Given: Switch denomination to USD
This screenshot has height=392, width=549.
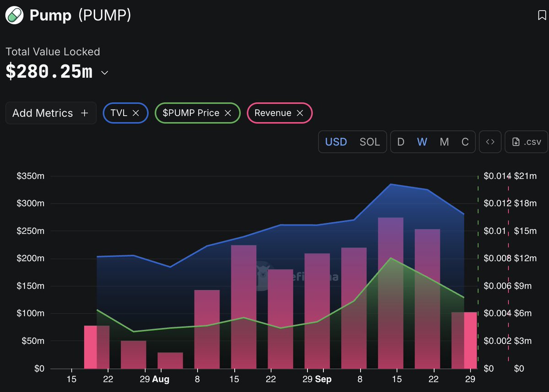Looking at the screenshot, I should click(336, 142).
